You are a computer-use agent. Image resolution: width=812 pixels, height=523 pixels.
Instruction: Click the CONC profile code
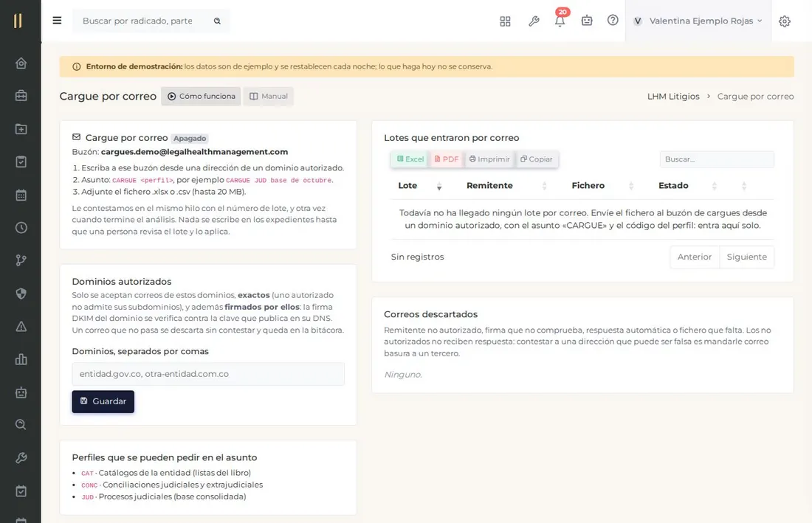(89, 485)
